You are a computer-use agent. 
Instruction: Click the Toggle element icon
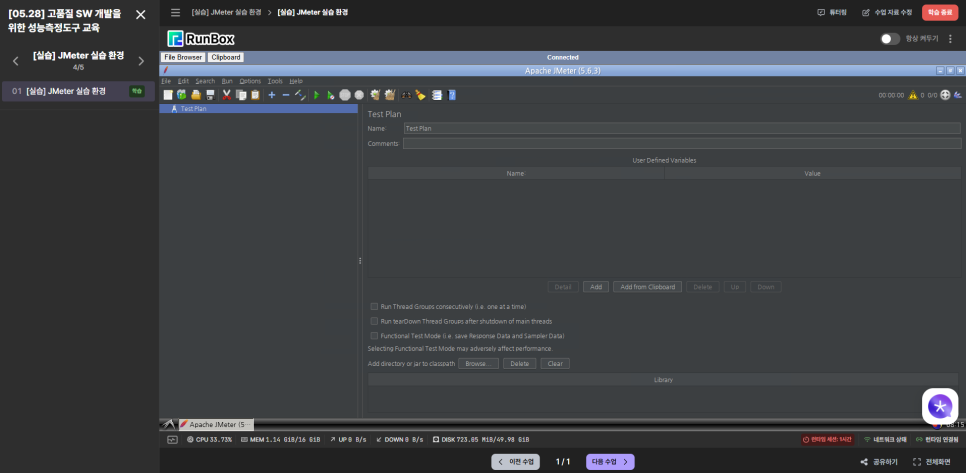[x=300, y=95]
